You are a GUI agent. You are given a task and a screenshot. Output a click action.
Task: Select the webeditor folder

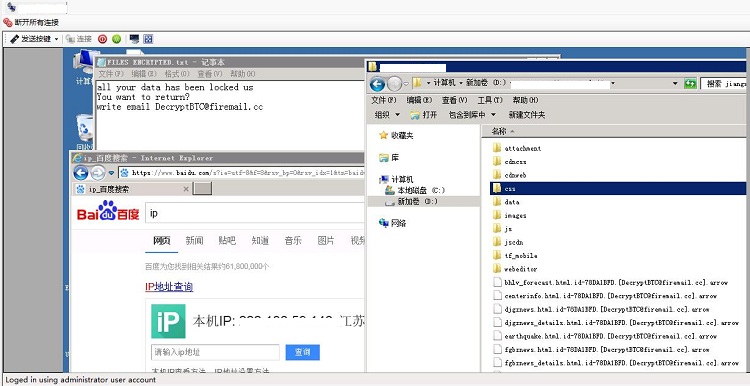(515, 269)
